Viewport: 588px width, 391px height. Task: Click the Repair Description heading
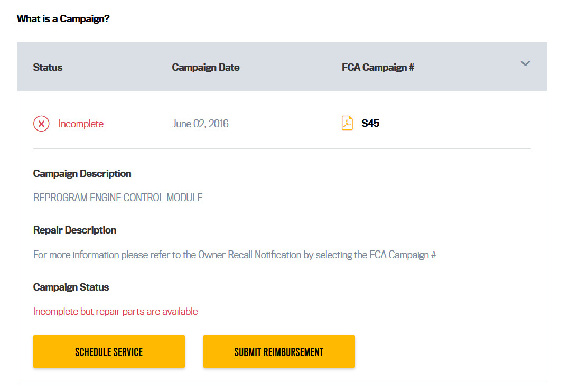[x=74, y=230]
